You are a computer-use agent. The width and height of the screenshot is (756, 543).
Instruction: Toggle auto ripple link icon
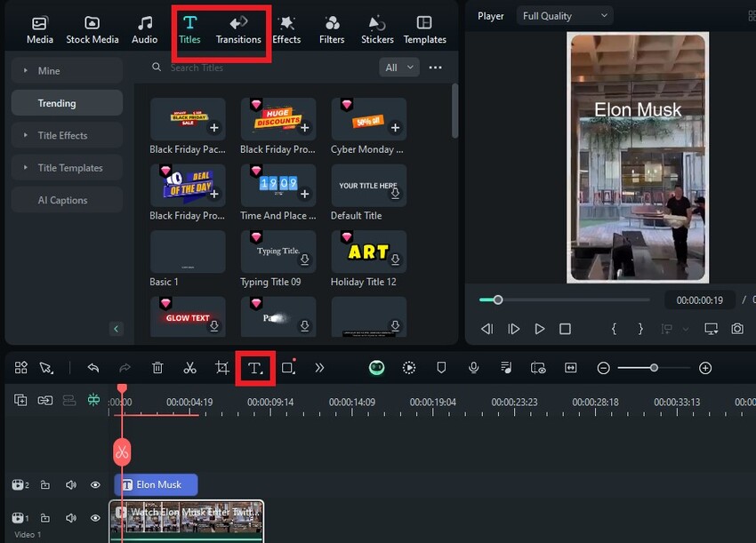45,400
